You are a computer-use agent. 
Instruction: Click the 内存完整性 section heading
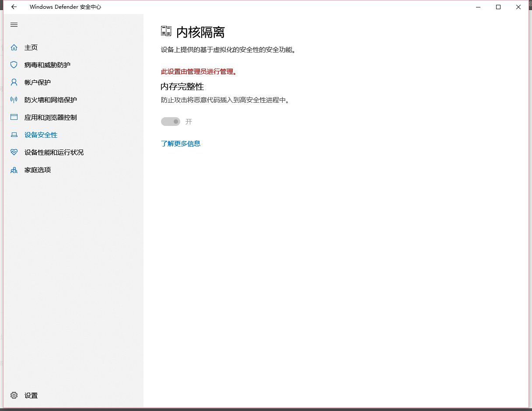(182, 87)
